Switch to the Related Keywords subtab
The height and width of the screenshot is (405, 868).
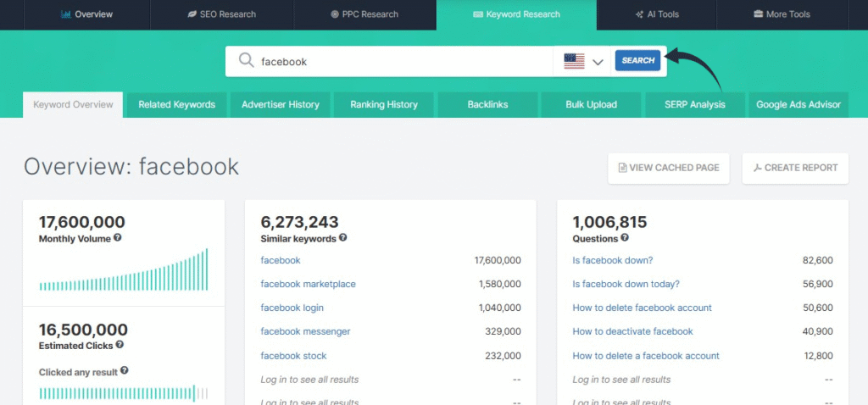176,104
